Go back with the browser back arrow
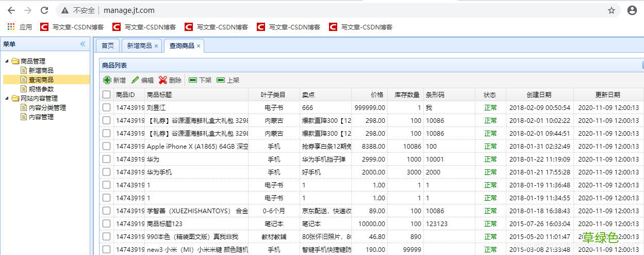The height and width of the screenshot is (255, 644). [x=11, y=10]
